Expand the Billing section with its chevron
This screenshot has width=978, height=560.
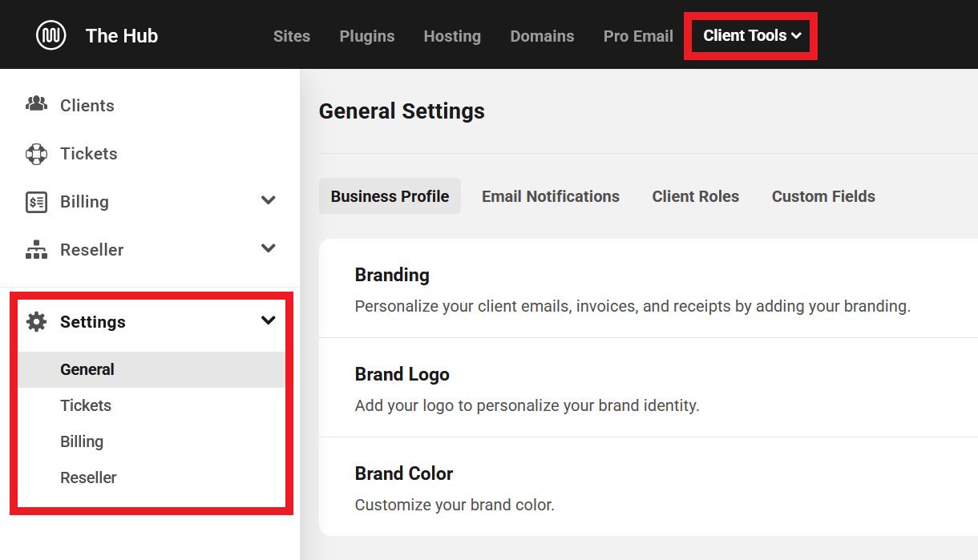(x=269, y=200)
